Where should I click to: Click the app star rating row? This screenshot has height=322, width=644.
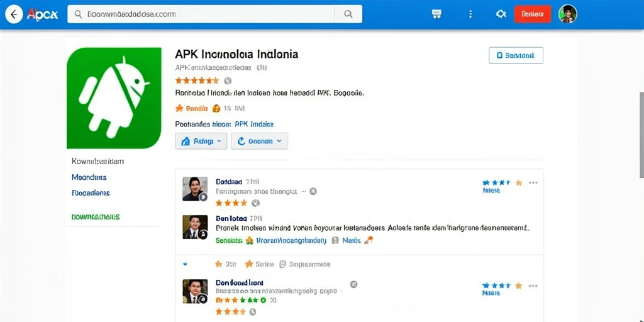click(x=197, y=80)
